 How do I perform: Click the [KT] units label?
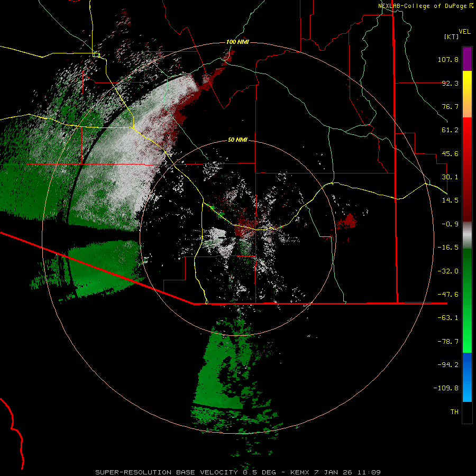(x=452, y=36)
